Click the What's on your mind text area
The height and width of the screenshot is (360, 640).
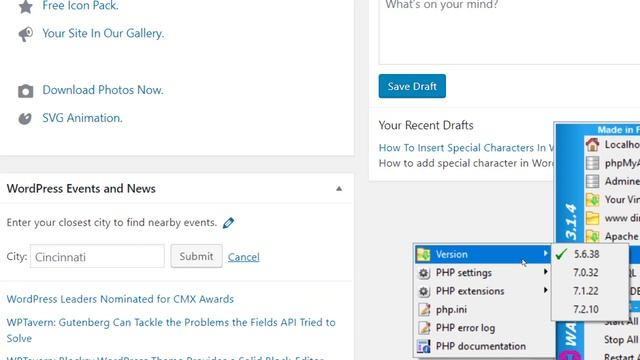(x=509, y=32)
